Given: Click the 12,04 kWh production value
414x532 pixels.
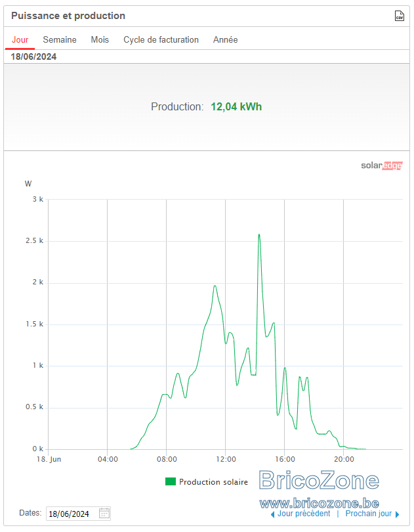Looking at the screenshot, I should 236,107.
